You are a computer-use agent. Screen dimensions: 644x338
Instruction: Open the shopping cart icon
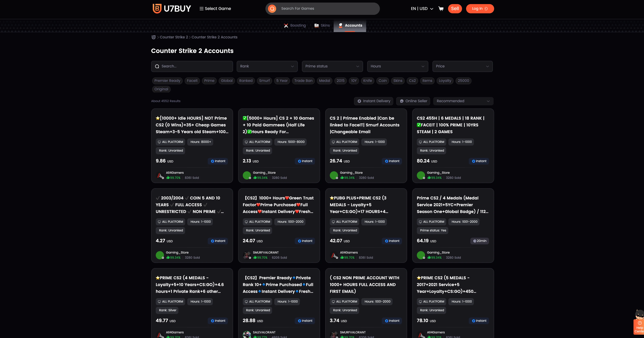pyautogui.click(x=441, y=9)
